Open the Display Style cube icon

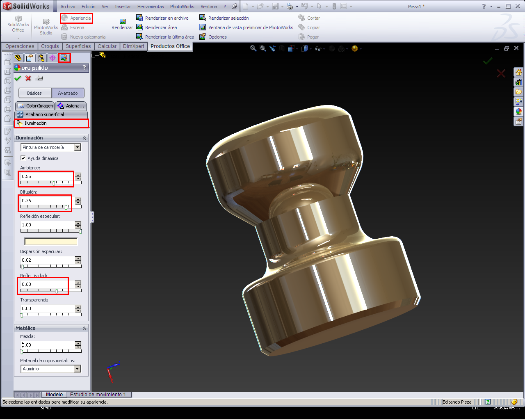tap(304, 48)
